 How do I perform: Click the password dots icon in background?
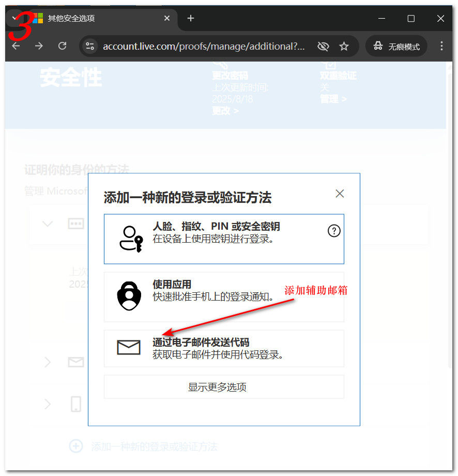pos(76,224)
